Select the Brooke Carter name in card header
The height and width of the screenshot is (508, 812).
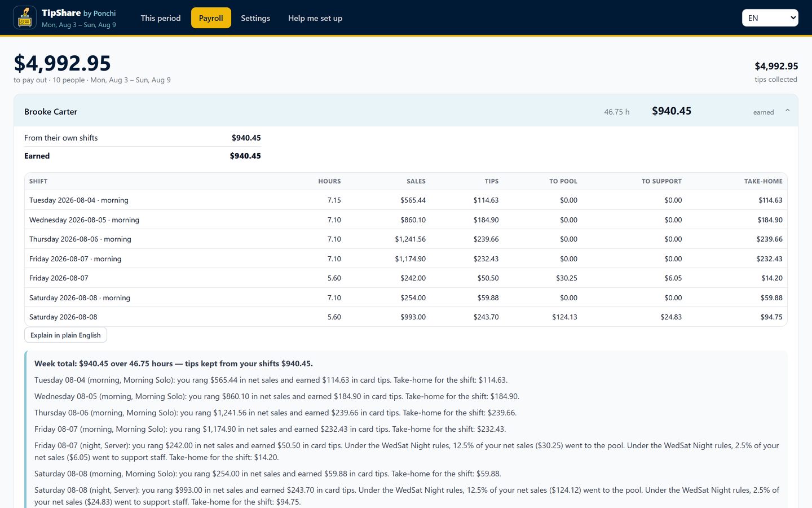click(x=51, y=112)
